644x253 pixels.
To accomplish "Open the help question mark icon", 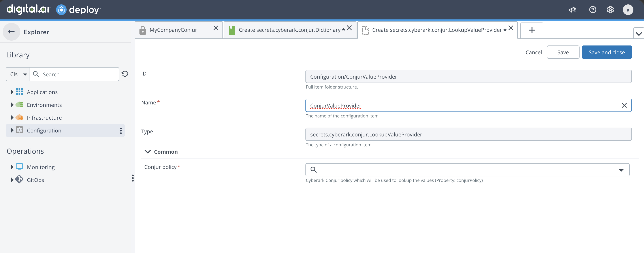I will [593, 10].
